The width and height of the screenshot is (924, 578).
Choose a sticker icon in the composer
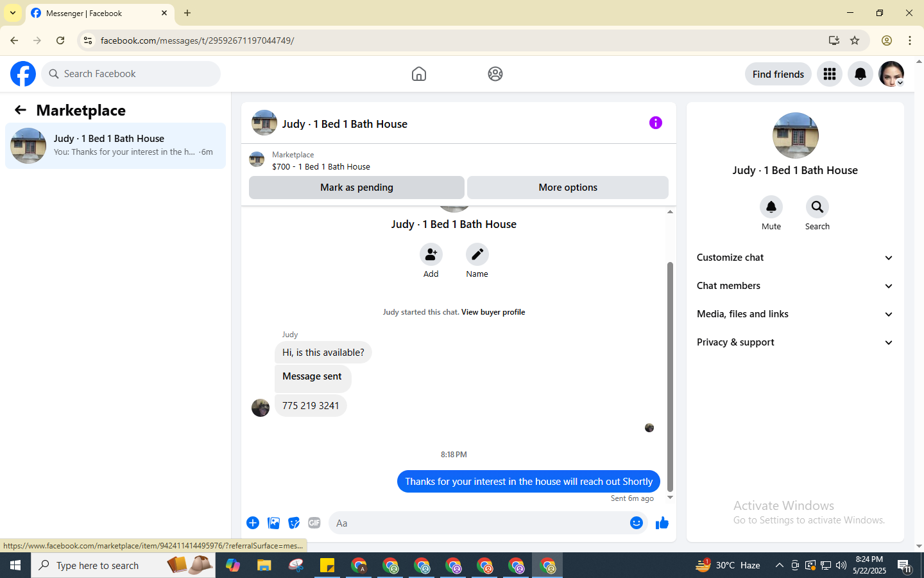point(294,523)
